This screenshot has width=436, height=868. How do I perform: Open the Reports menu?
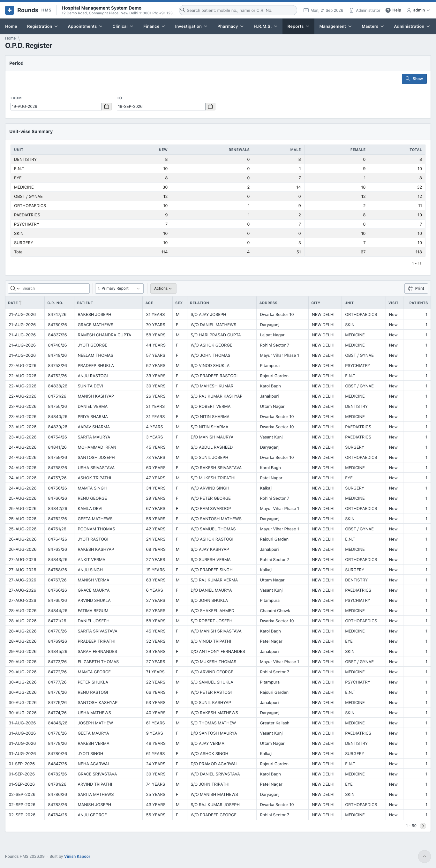tap(298, 26)
